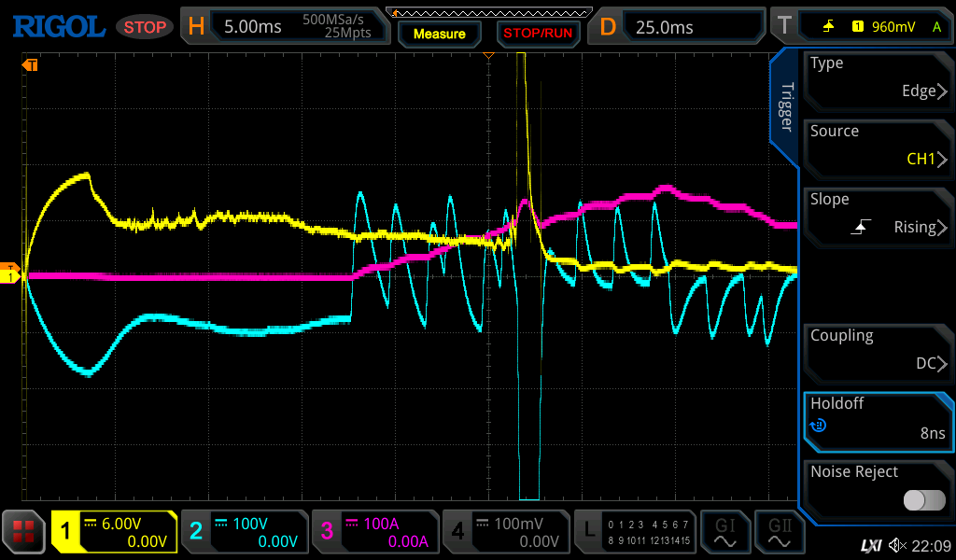The image size is (956, 560).
Task: Tap the T trigger level indicator
Action: [784, 26]
